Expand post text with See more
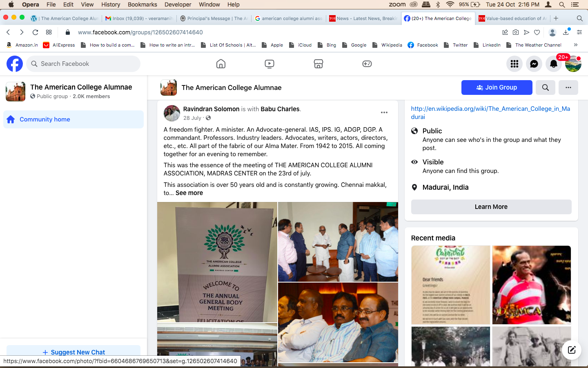Screen dimensions: 588x368 click(189, 193)
